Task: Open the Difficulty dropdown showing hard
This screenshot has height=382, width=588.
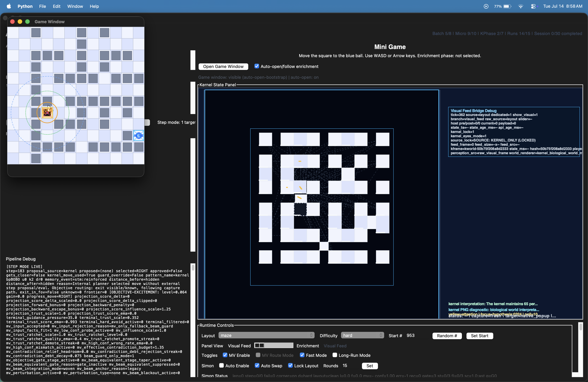Action: pos(362,335)
